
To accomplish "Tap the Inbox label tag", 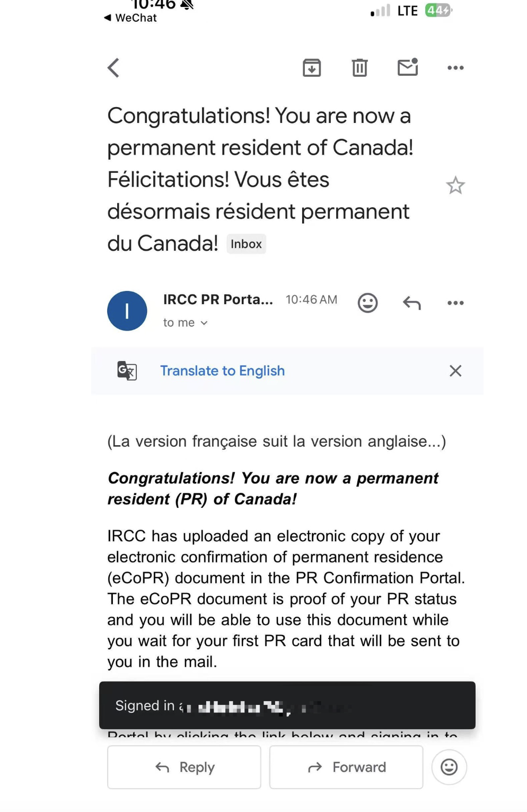I will click(246, 244).
